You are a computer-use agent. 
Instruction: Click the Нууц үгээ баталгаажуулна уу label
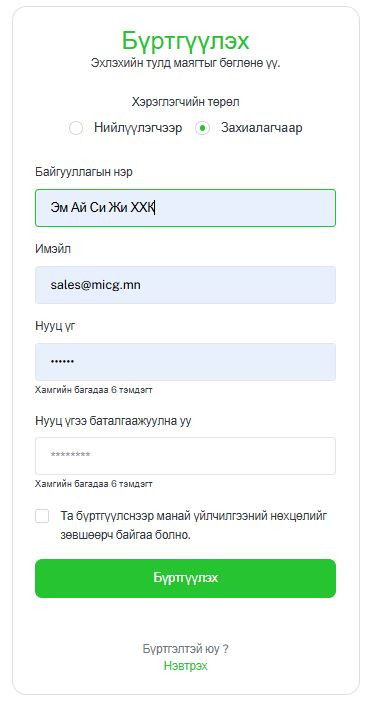[113, 421]
